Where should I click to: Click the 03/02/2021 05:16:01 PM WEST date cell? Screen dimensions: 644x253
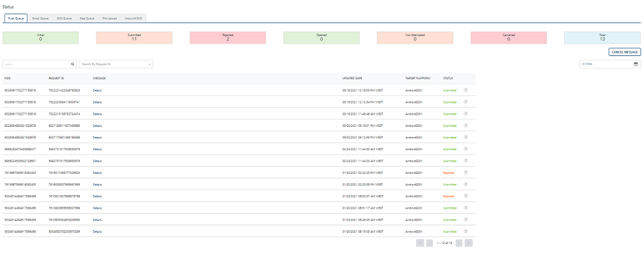[363, 126]
